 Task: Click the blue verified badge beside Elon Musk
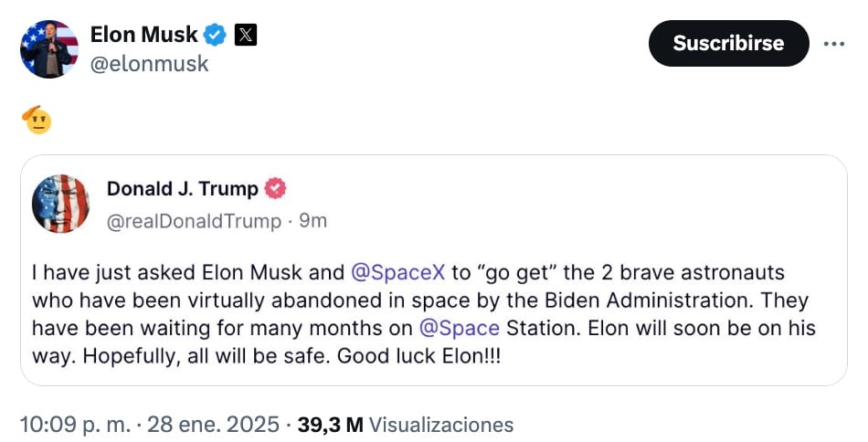(216, 36)
